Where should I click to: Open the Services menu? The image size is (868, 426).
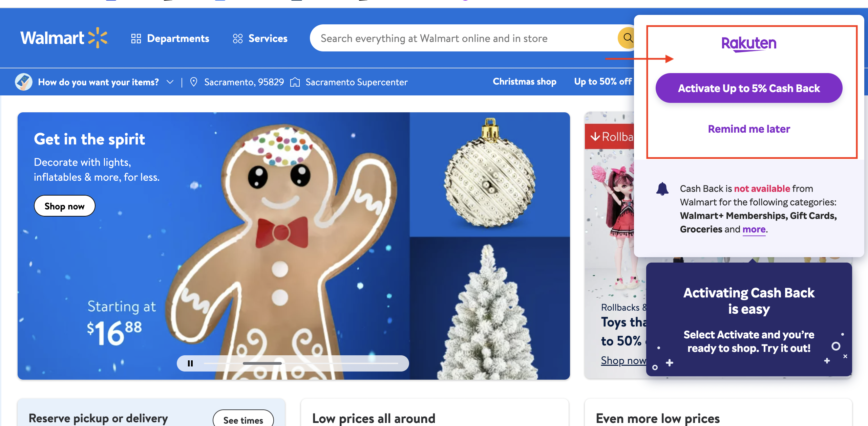click(x=260, y=39)
